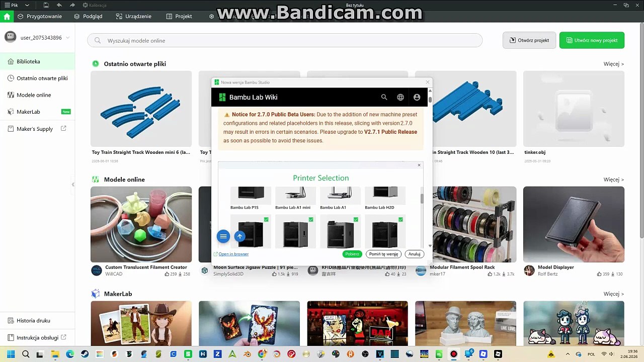The image size is (644, 362).
Task: Open MakerLab from the sidebar
Action: (x=37, y=112)
